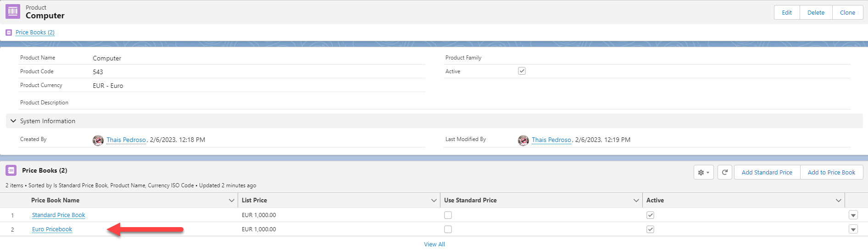The image size is (868, 250).
Task: Open the list settings gear menu
Action: point(704,173)
